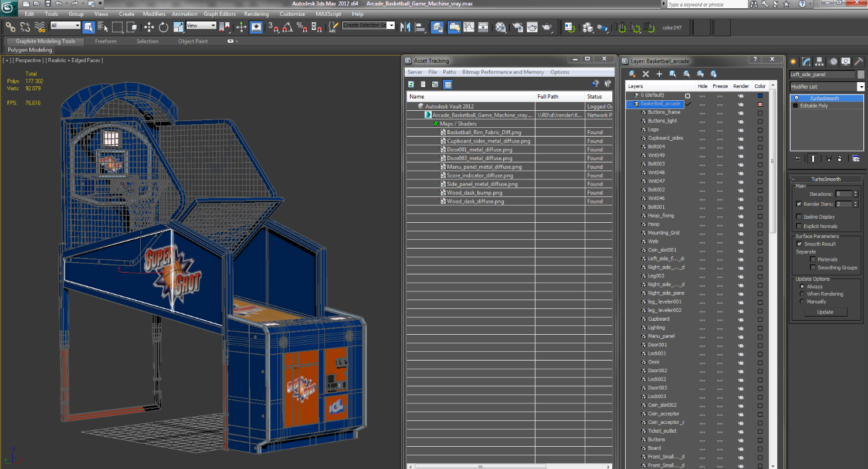The image size is (868, 469).
Task: Toggle TurboSmooth modifier lightbulb on/off
Action: tap(796, 98)
